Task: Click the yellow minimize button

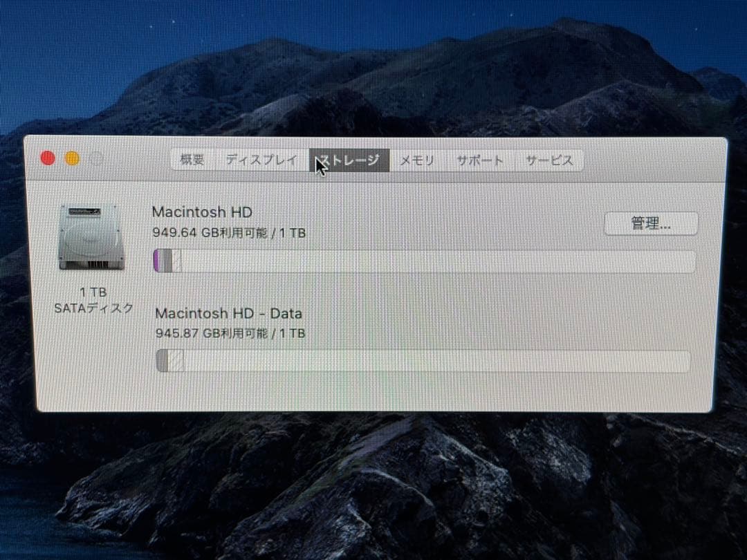Action: [71, 158]
